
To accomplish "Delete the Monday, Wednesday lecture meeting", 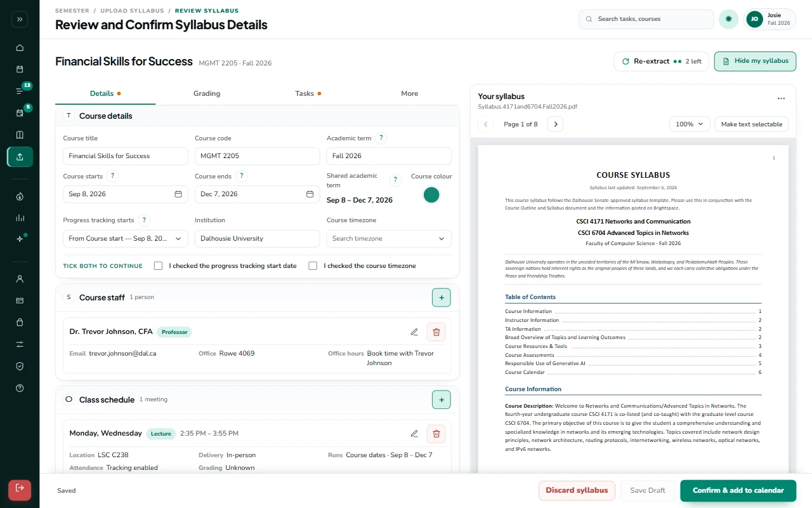I will point(436,434).
